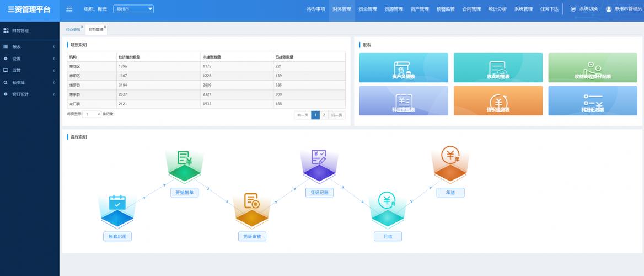Image resolution: width=644 pixels, height=276 pixels.
Task: Close the 财务管理 tab
Action: point(105,27)
